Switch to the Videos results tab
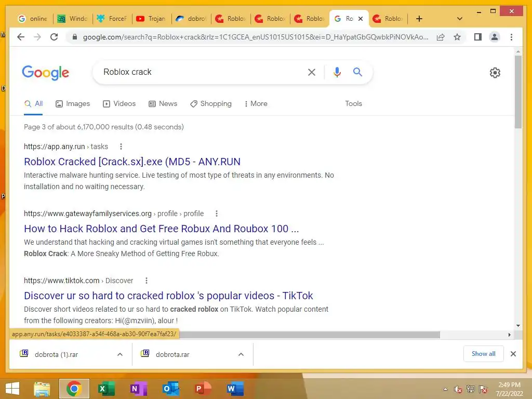 pos(119,103)
